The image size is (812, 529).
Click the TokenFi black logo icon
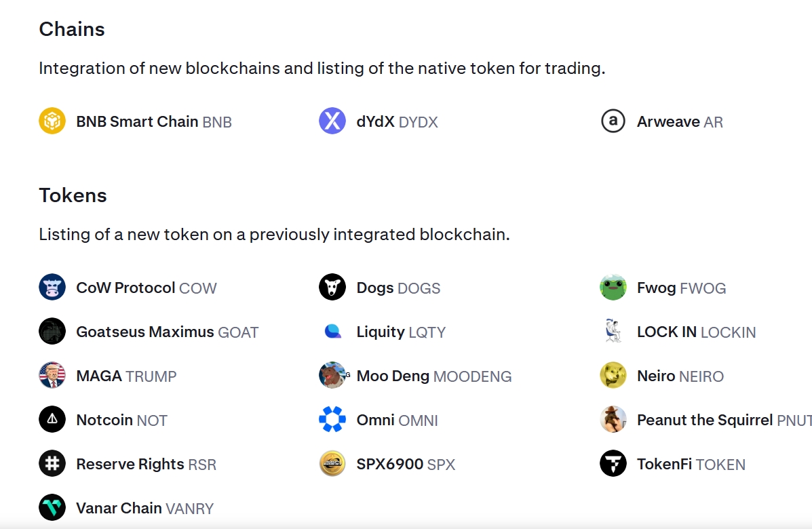(x=613, y=464)
